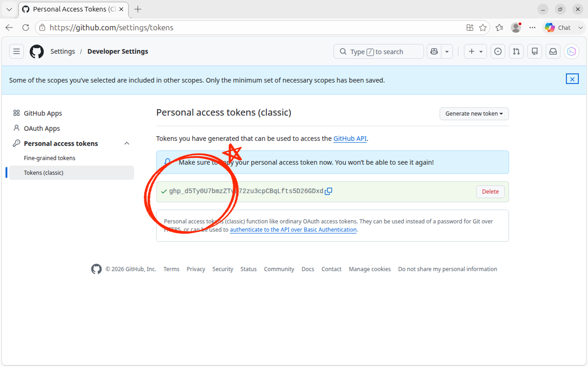The height and width of the screenshot is (367, 588).
Task: Open the browser favorites list icon
Action: click(499, 27)
